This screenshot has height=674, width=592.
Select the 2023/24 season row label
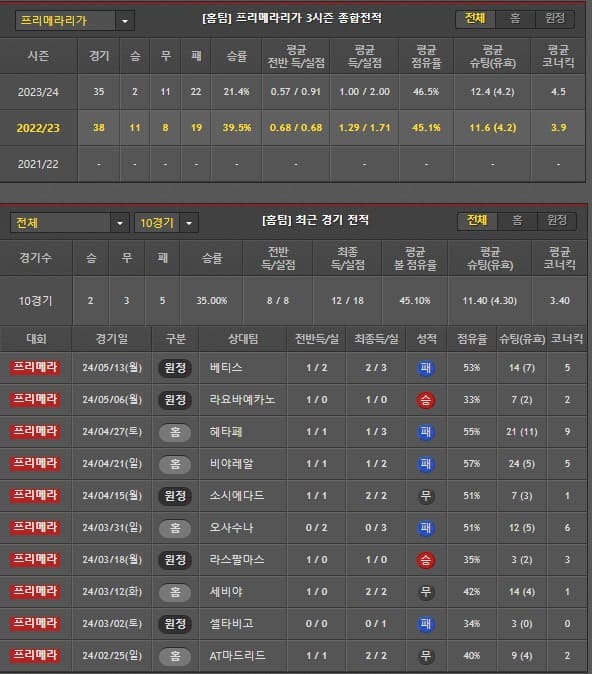point(38,92)
